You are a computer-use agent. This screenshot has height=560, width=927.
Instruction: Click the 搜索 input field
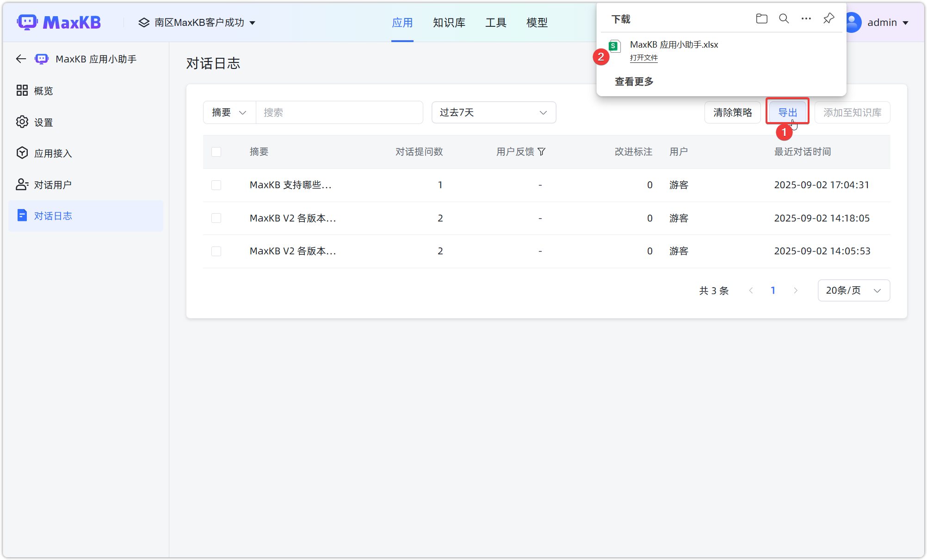(x=339, y=112)
